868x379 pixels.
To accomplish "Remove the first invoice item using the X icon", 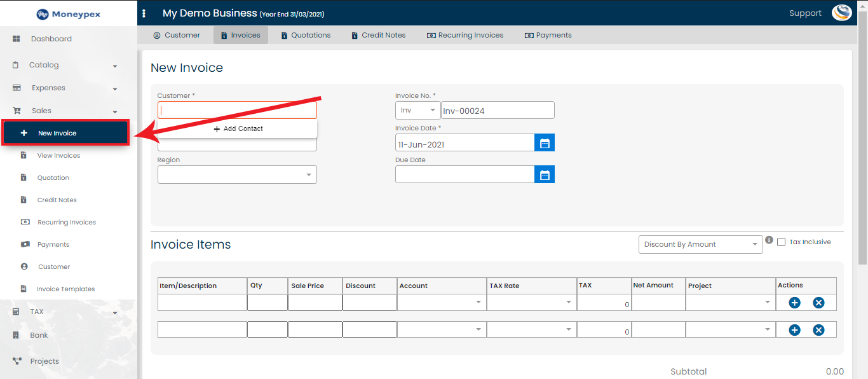I will (x=818, y=303).
